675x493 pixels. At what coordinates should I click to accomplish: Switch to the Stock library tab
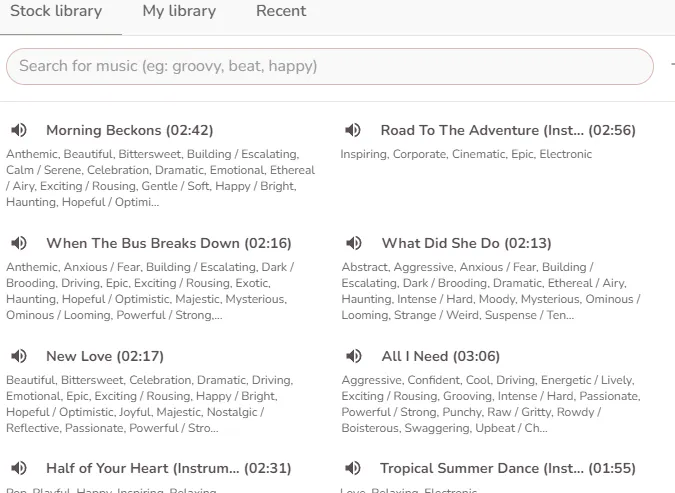pyautogui.click(x=56, y=12)
